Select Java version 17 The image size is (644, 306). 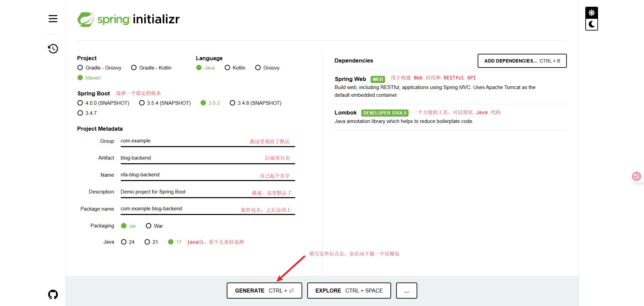175,242
